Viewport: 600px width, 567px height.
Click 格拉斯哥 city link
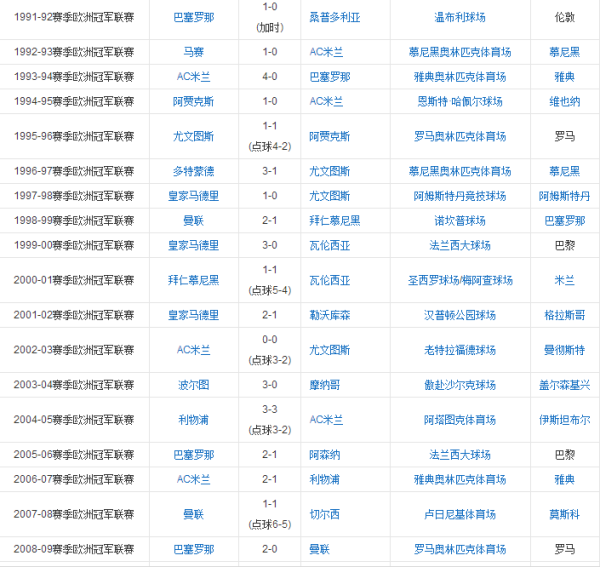[565, 315]
